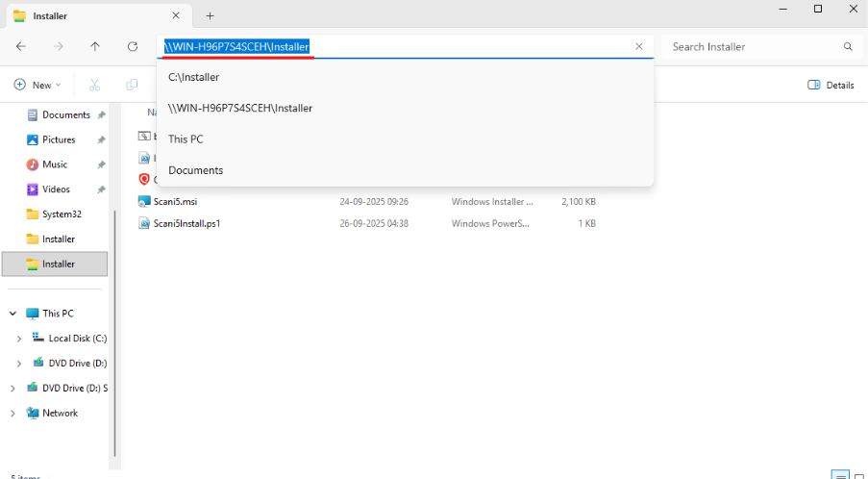Refresh the current folder view

pyautogui.click(x=133, y=46)
